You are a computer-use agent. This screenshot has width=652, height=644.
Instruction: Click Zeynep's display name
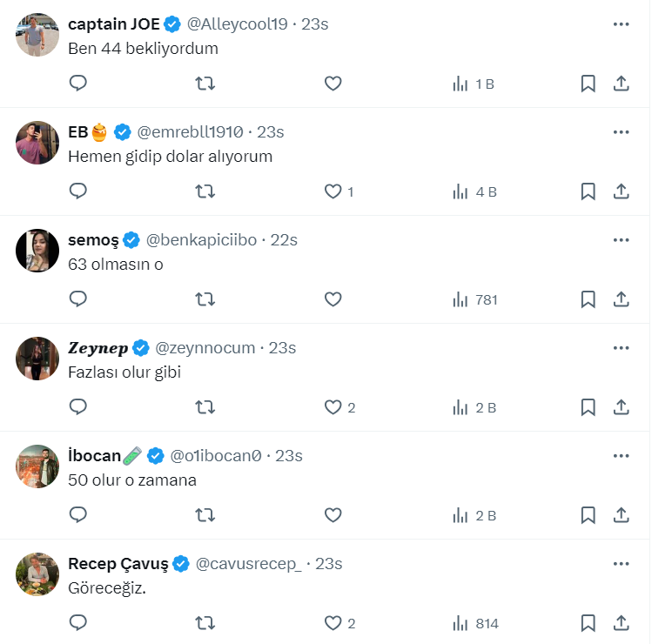tap(97, 348)
